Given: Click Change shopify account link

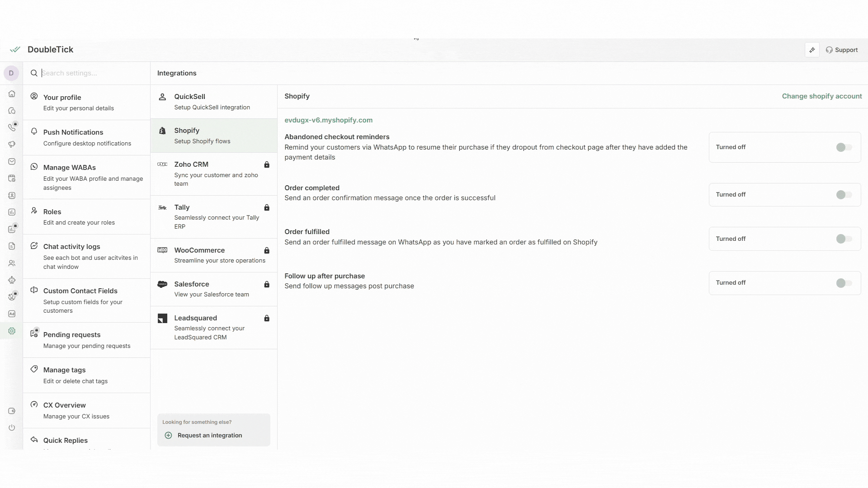Looking at the screenshot, I should tap(821, 96).
